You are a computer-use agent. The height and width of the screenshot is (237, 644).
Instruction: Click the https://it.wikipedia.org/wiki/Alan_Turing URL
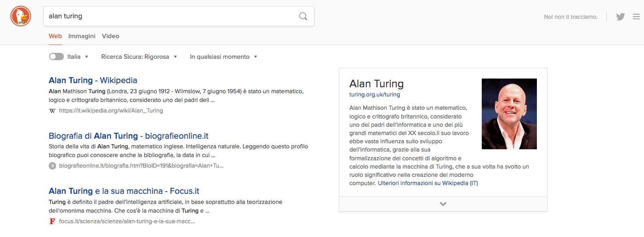click(111, 111)
